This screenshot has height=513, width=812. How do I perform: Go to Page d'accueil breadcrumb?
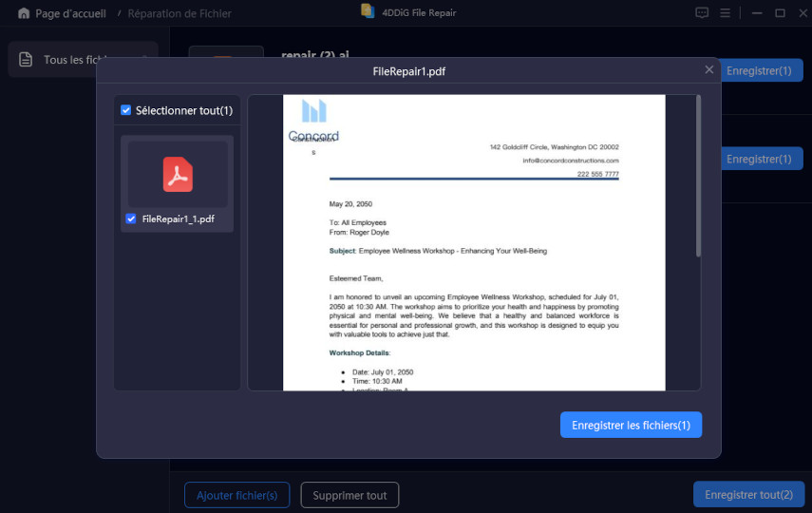(70, 13)
